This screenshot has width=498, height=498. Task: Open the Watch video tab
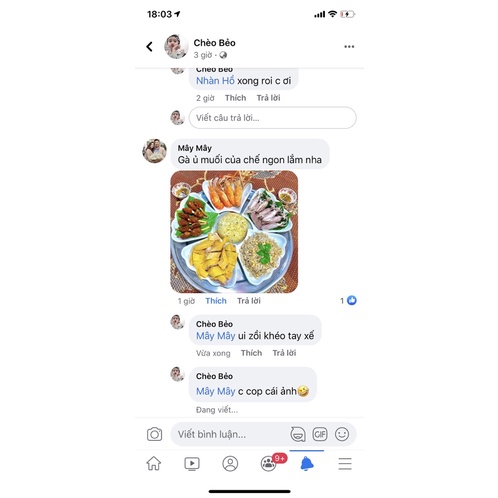coord(192,464)
